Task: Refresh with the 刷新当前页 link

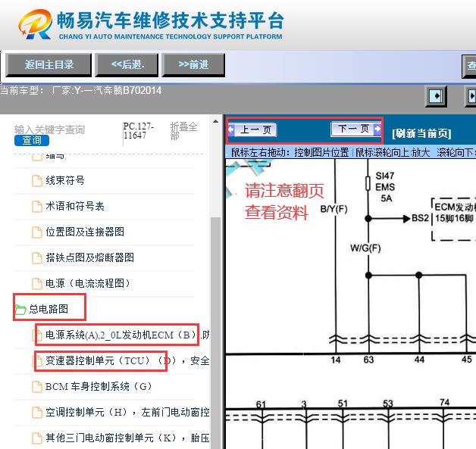Action: pyautogui.click(x=421, y=133)
